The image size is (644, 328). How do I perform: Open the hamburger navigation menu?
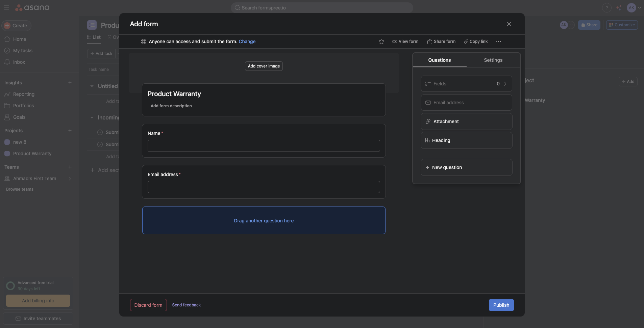pyautogui.click(x=6, y=7)
